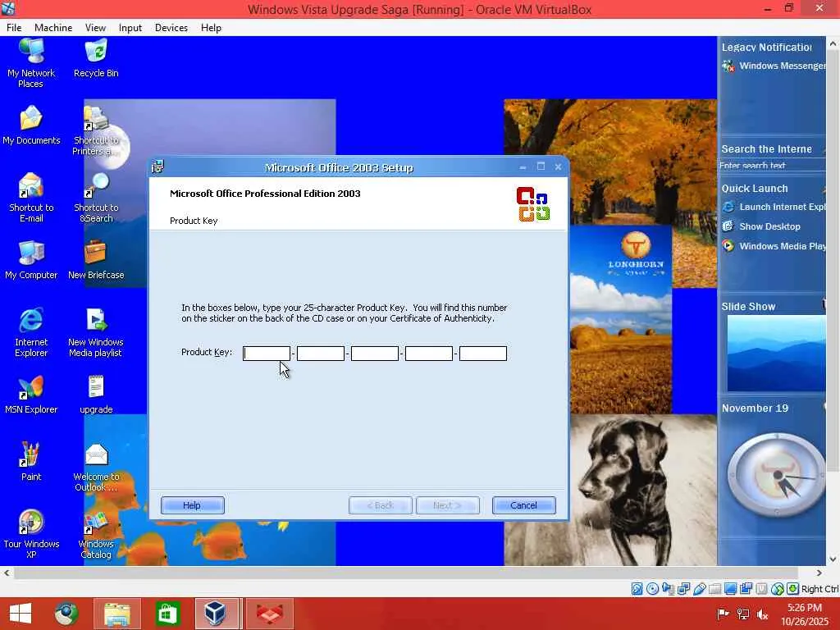This screenshot has height=630, width=840.
Task: Click Cancel in Office 2003 Setup
Action: pos(523,505)
